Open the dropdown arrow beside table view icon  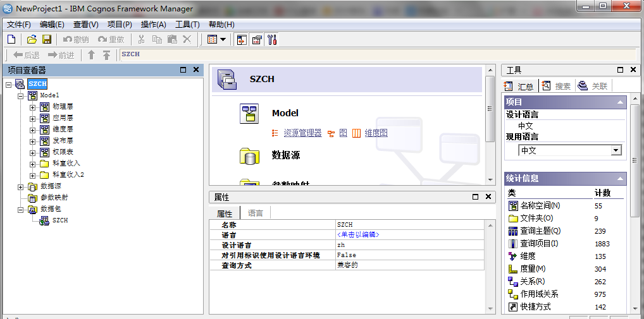(223, 40)
